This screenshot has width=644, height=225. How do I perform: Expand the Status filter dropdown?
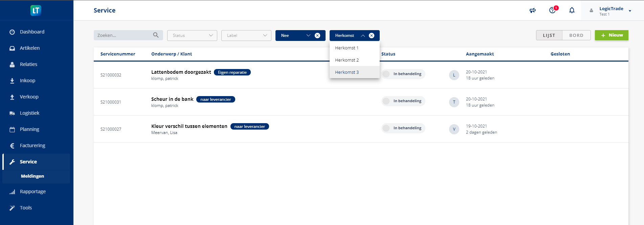192,36
